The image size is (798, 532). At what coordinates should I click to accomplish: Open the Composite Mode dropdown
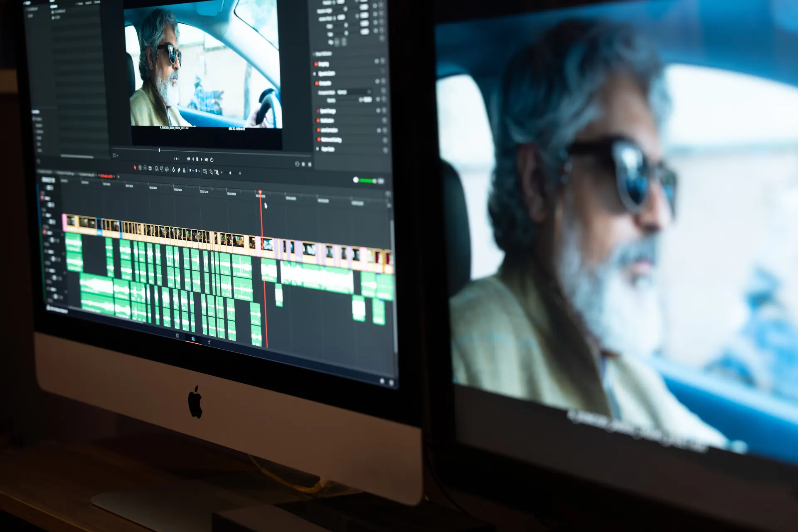pyautogui.click(x=354, y=92)
